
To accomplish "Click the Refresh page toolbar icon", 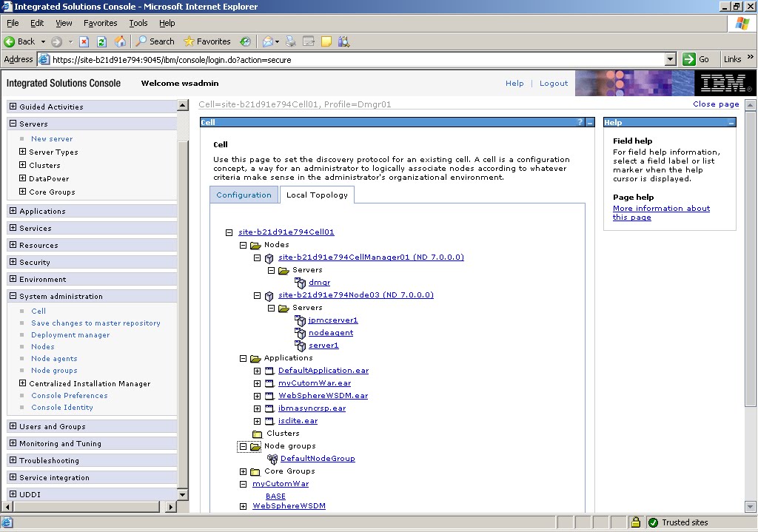I will 101,41.
